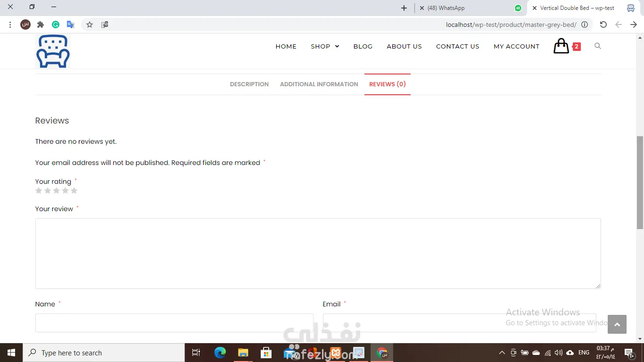Expand the SHOP dropdown menu
Screen dimensions: 644x362
(325, 46)
